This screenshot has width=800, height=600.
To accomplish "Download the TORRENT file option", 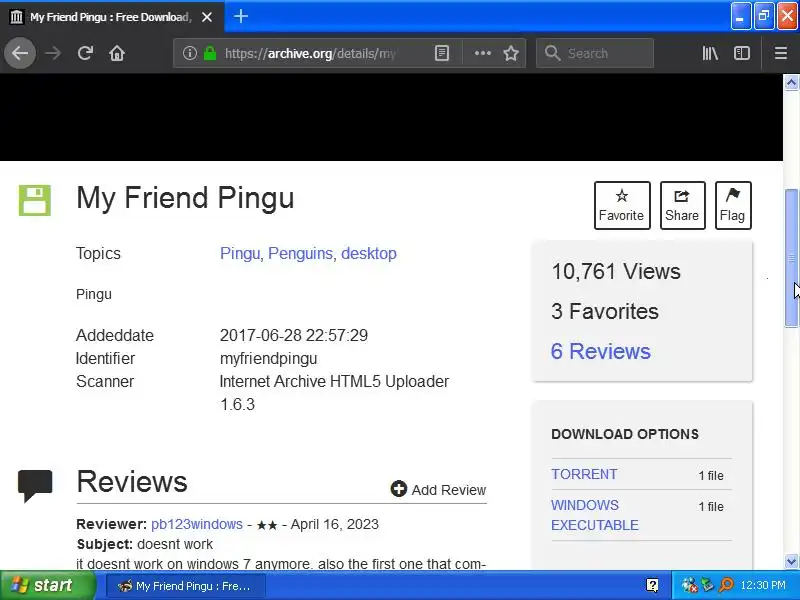I will tap(584, 474).
